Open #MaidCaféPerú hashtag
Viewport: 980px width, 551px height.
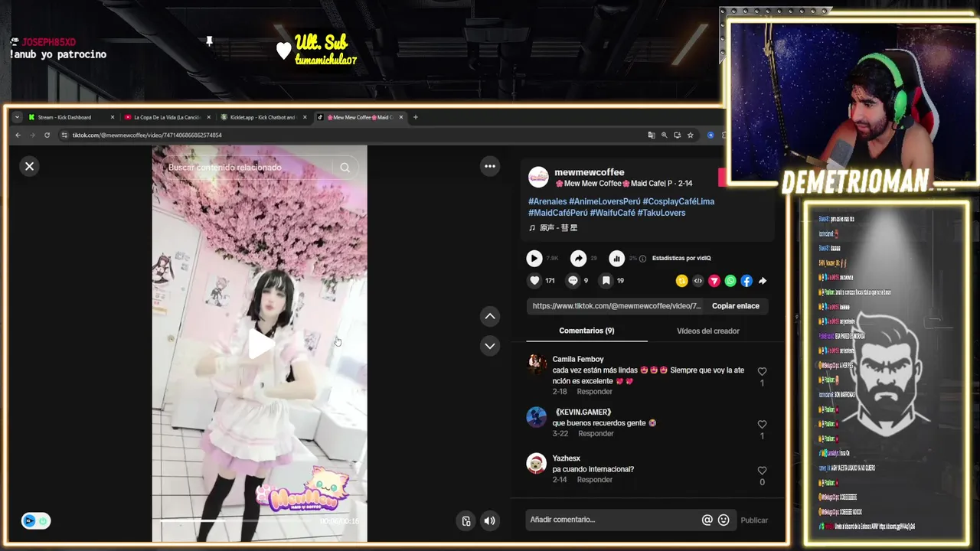[x=558, y=213]
